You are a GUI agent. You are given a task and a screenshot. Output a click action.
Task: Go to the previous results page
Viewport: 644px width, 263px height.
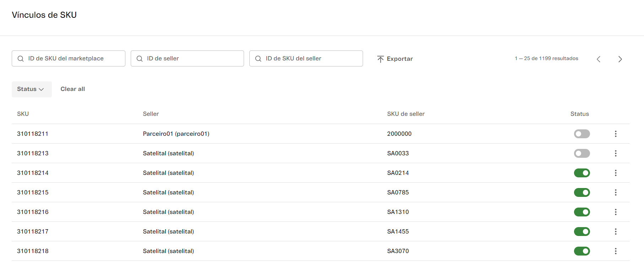click(x=599, y=59)
